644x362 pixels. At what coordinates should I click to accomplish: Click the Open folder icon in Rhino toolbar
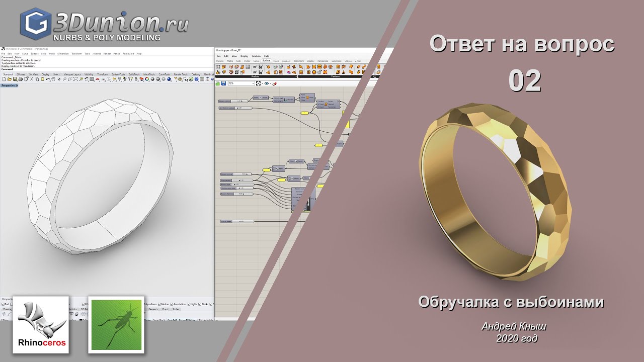[x=10, y=79]
